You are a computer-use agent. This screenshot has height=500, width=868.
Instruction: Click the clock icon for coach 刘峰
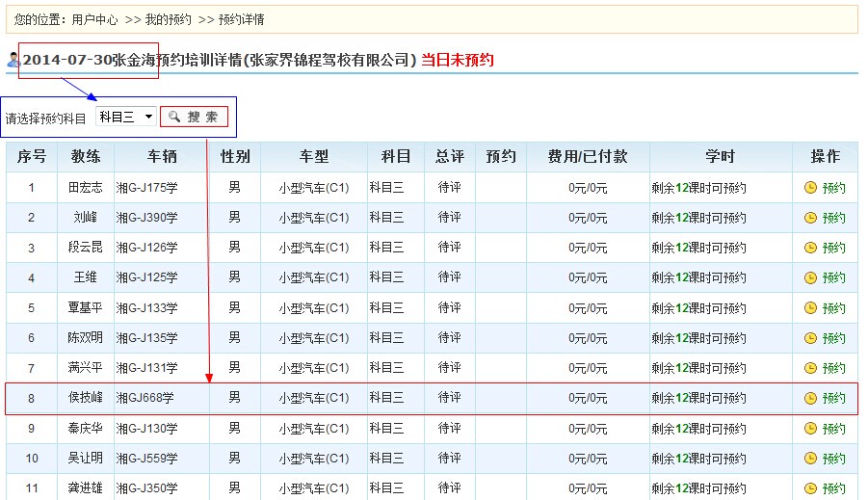[810, 218]
